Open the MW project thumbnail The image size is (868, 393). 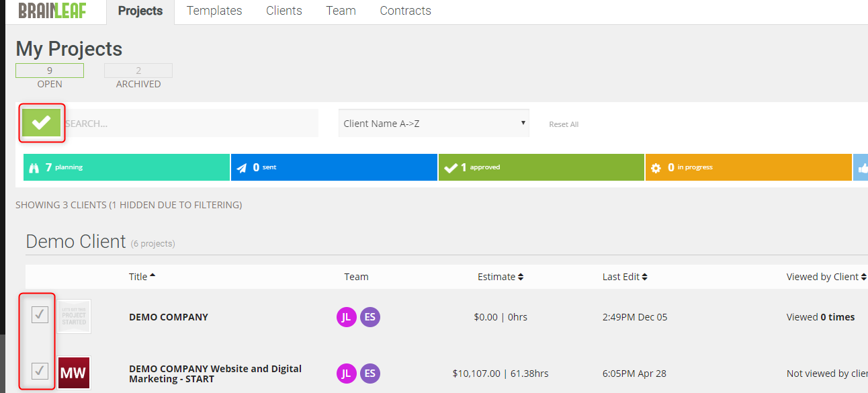point(74,372)
